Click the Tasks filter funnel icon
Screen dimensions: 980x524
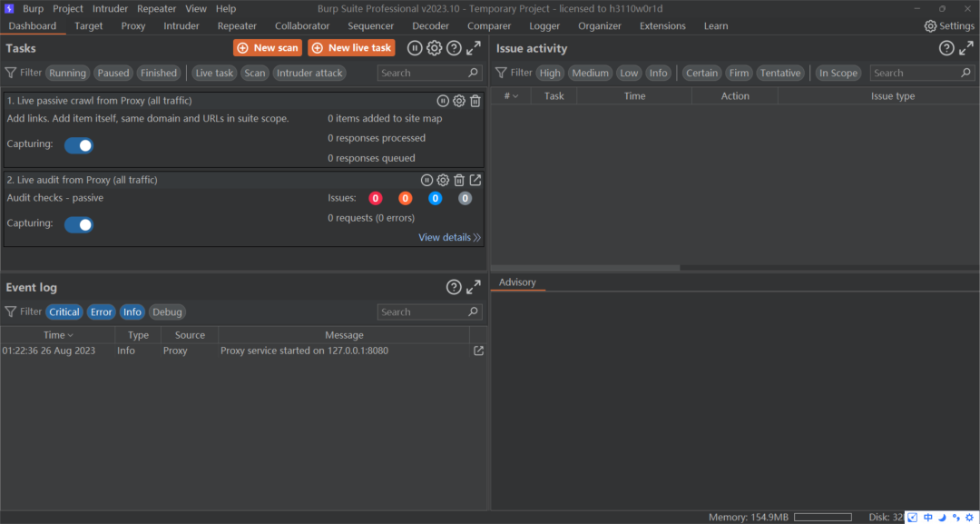click(x=11, y=73)
